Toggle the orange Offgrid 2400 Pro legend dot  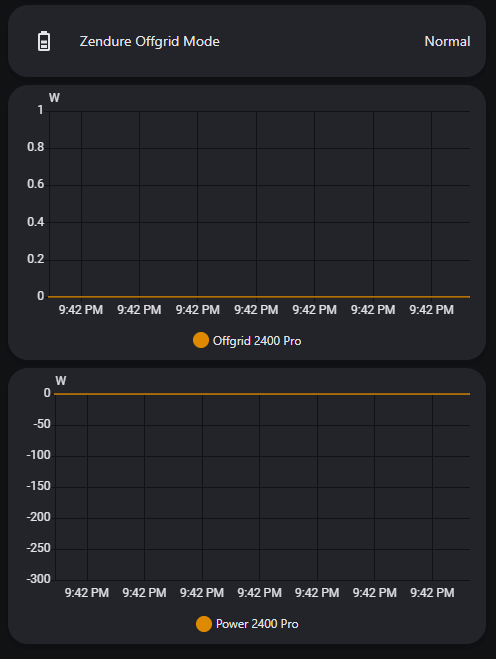point(201,340)
